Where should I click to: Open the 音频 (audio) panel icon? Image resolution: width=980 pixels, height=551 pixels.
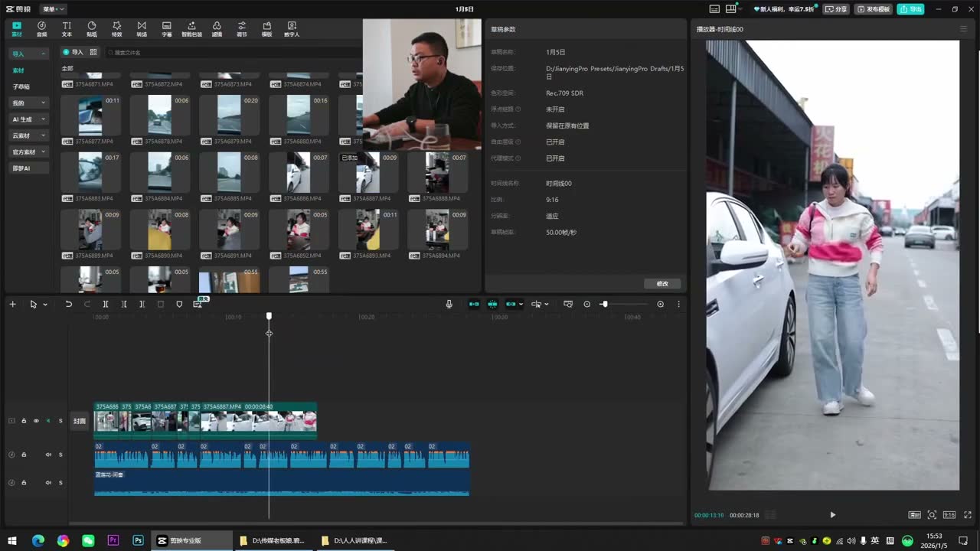[x=41, y=29]
